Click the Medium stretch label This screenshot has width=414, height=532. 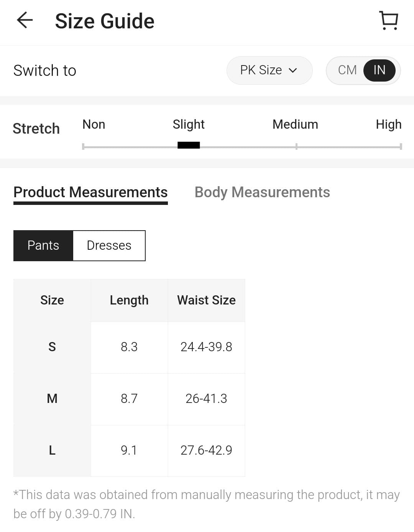[295, 124]
